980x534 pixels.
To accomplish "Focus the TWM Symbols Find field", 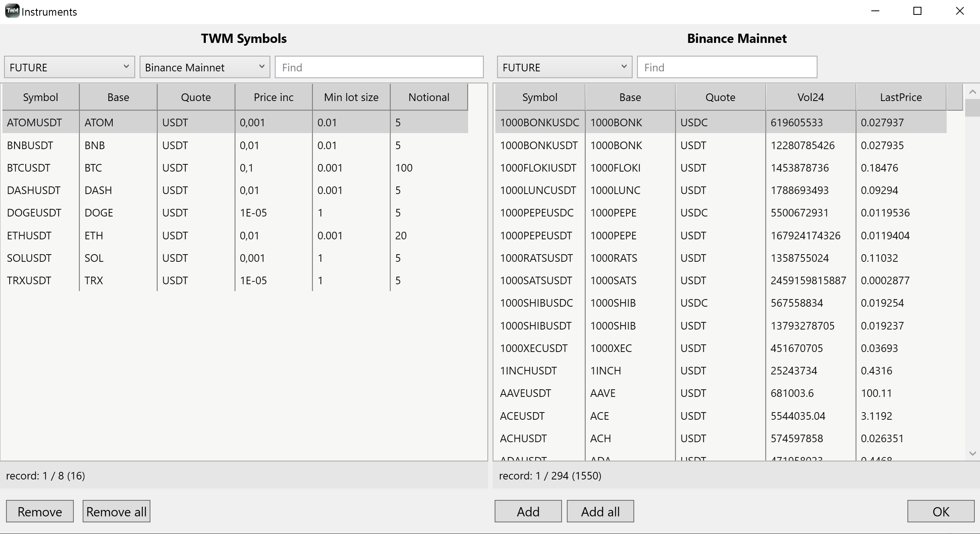I will click(x=379, y=67).
